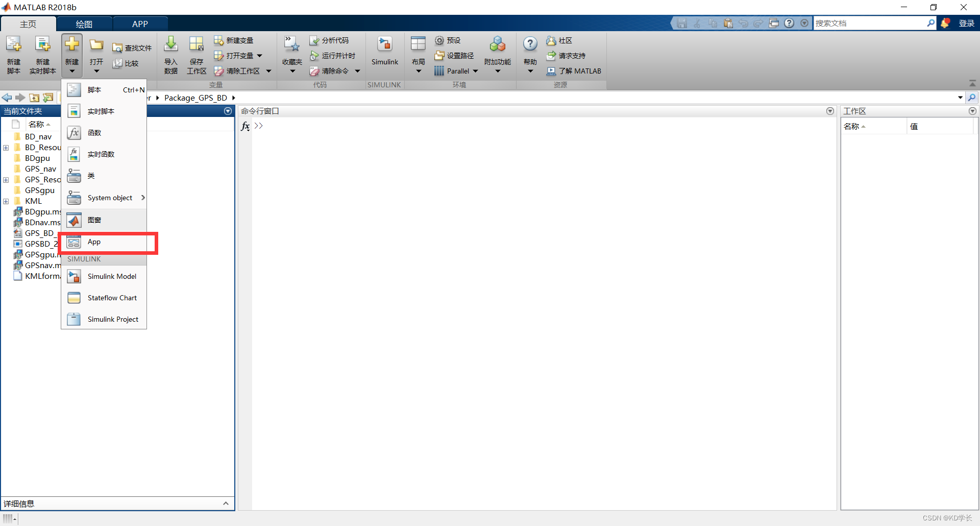This screenshot has width=980, height=526.
Task: Select 实时函数 from the New menu
Action: (104, 154)
